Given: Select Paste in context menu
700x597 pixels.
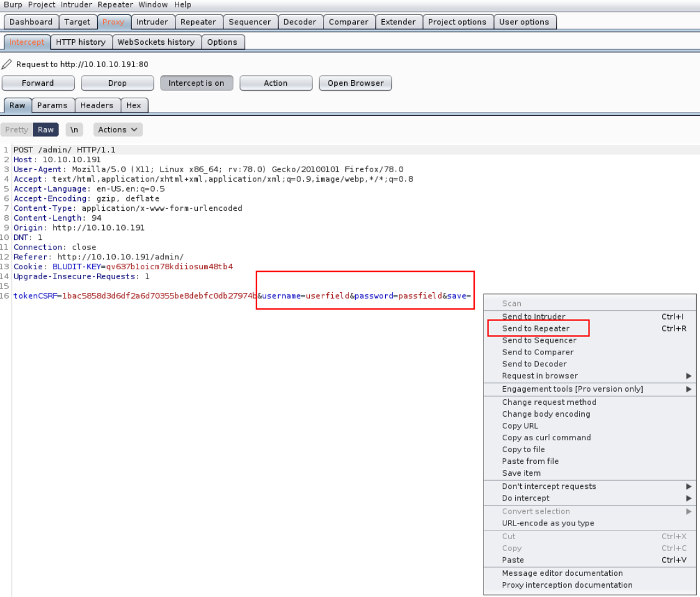Looking at the screenshot, I should pyautogui.click(x=590, y=560).
